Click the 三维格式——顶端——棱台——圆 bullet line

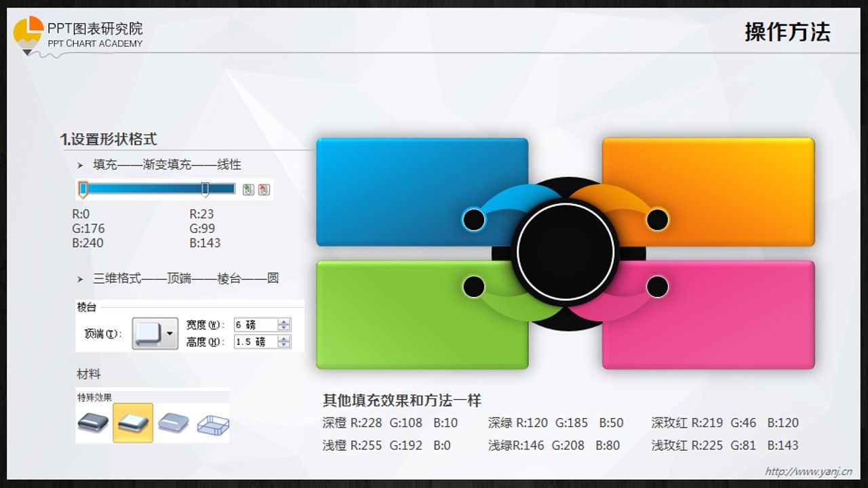click(x=186, y=279)
